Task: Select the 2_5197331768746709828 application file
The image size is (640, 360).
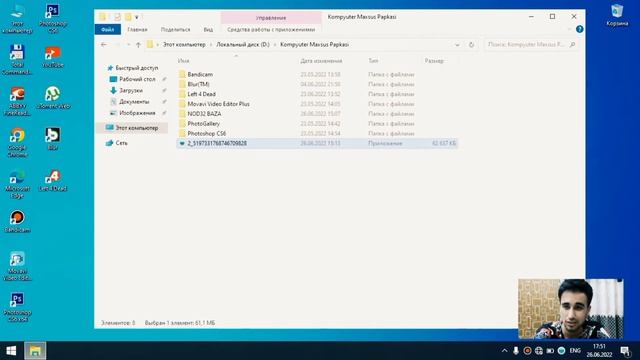Action: (318, 143)
